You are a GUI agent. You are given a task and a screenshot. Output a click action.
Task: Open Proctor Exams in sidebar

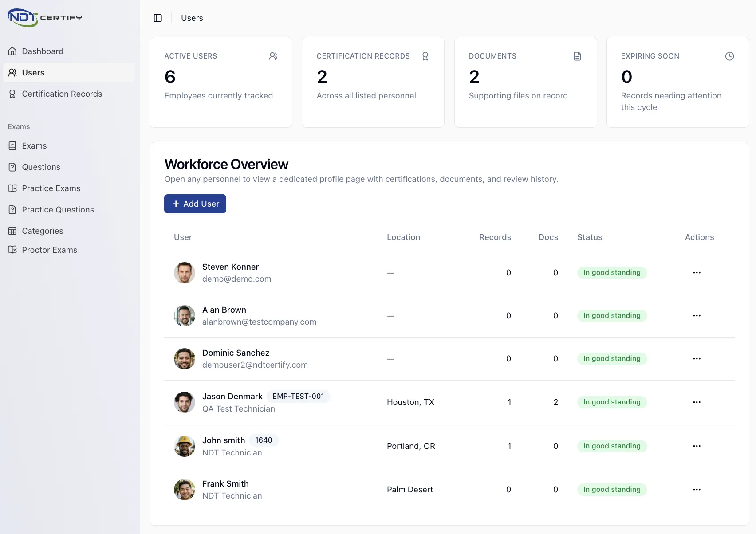click(69, 250)
